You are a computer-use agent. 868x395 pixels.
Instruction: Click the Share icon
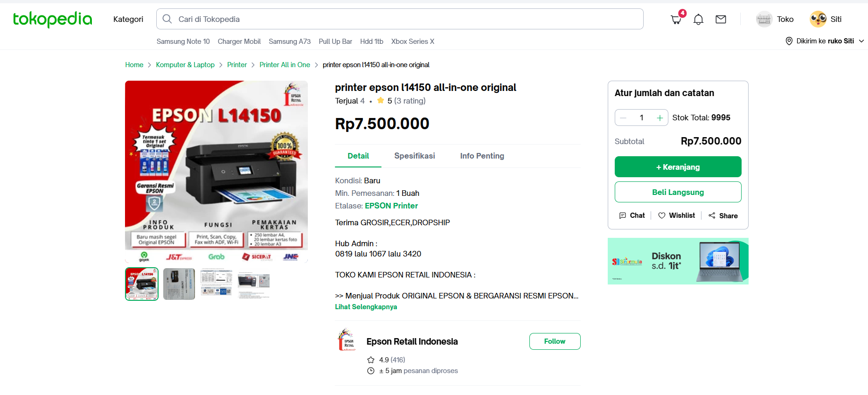[x=712, y=215]
